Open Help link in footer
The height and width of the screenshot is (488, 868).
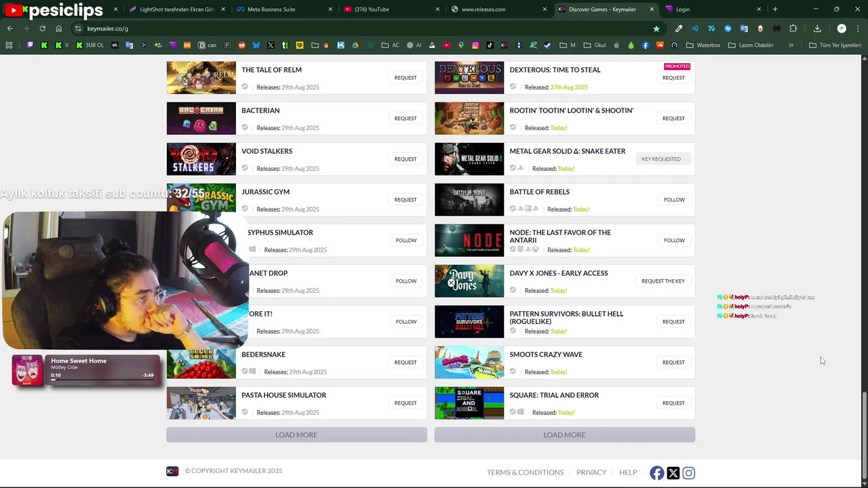coord(628,472)
